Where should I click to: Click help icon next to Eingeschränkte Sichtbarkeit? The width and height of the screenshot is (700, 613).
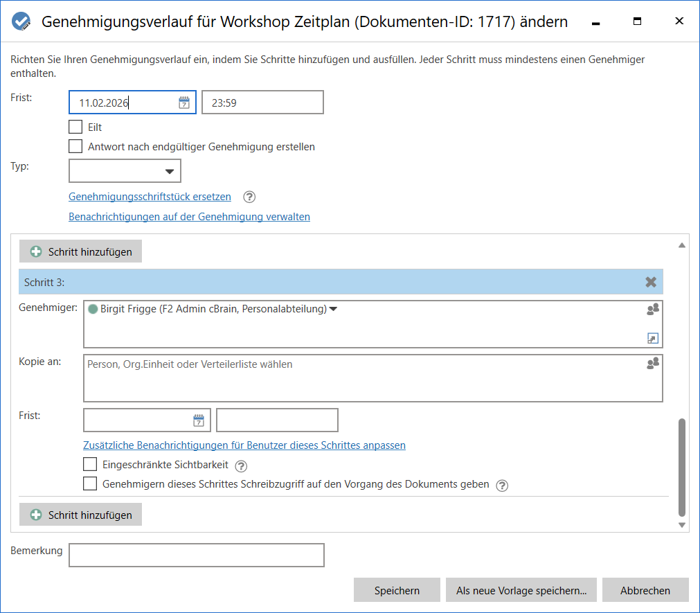coord(241,465)
